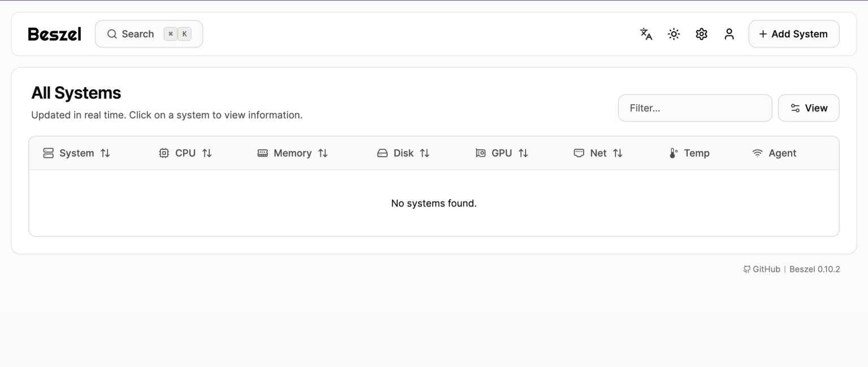Open the user account menu

[x=729, y=34]
